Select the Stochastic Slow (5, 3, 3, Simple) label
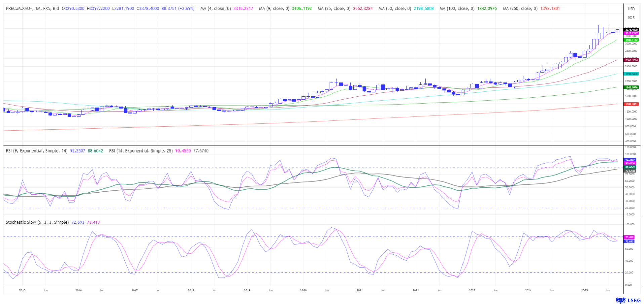 (x=37, y=222)
